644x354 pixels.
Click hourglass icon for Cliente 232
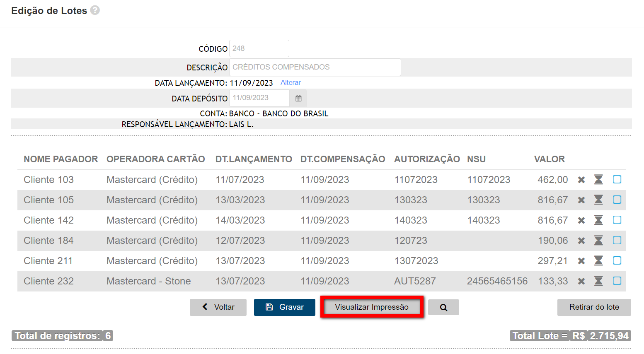pos(598,281)
